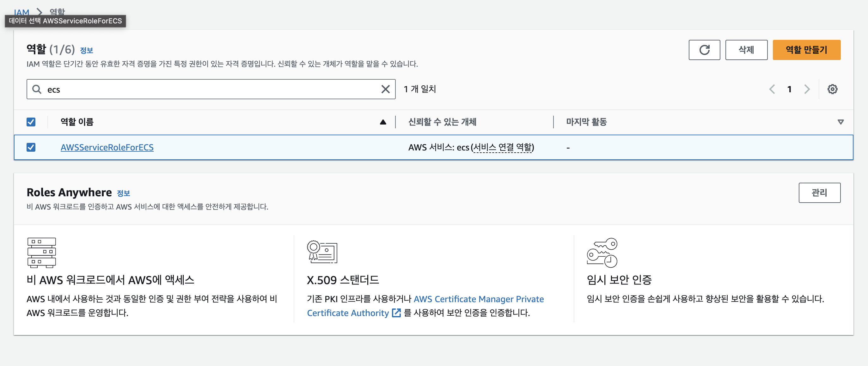
Task: Click the refresh roles icon button
Action: 704,50
